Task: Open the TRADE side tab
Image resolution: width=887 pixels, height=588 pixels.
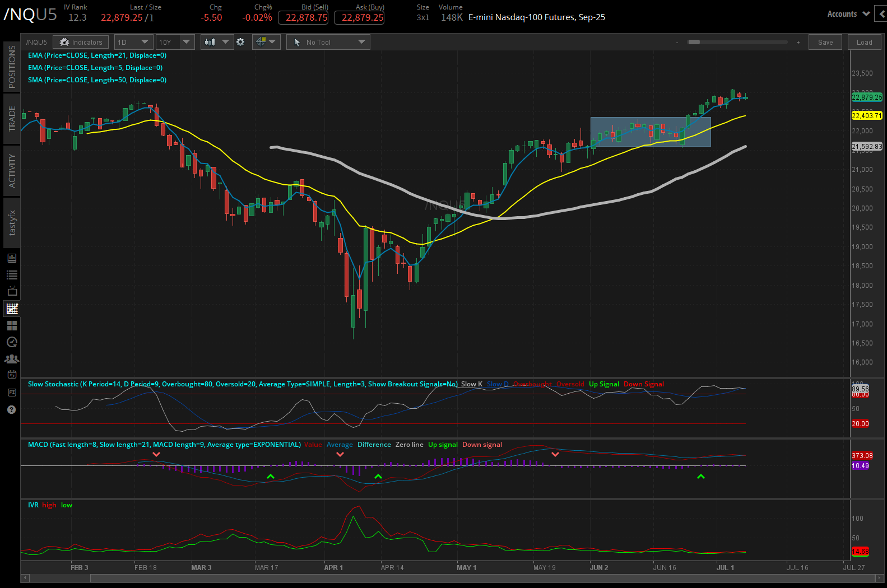Action: pos(12,119)
